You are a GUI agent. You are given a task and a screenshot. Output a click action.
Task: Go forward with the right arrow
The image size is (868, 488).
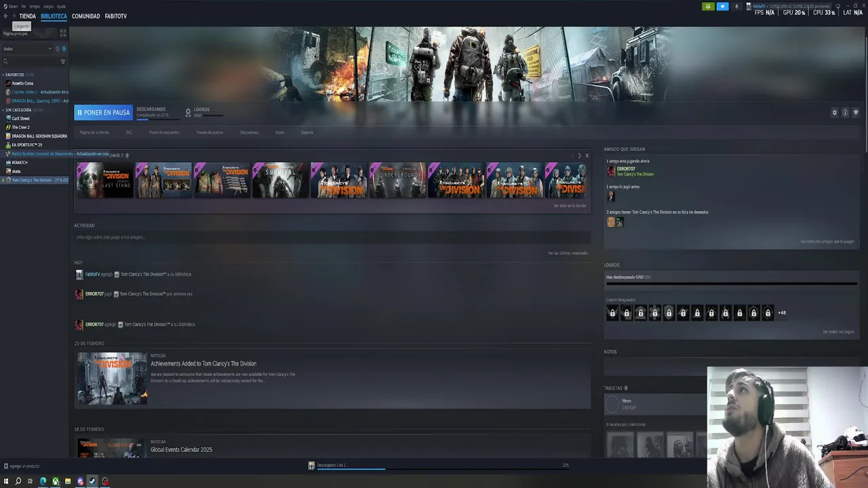13,16
